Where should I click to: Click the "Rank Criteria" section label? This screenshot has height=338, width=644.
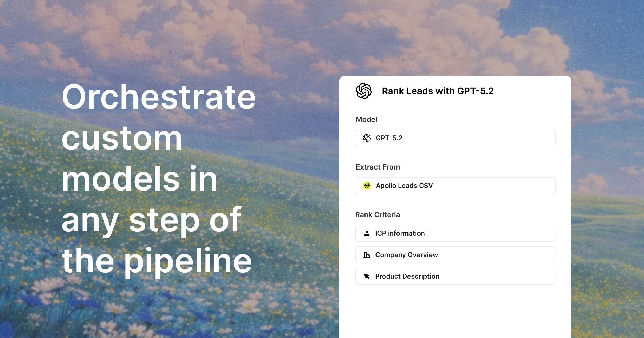[377, 215]
